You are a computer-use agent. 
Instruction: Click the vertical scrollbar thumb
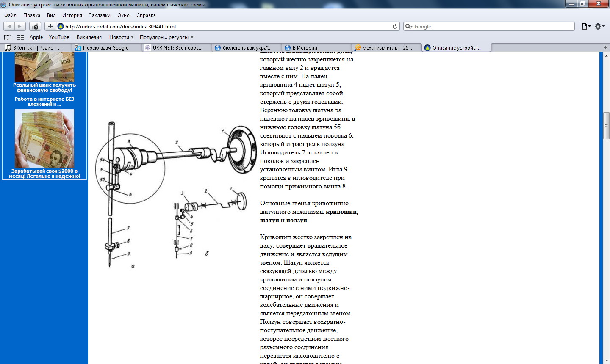pos(606,126)
